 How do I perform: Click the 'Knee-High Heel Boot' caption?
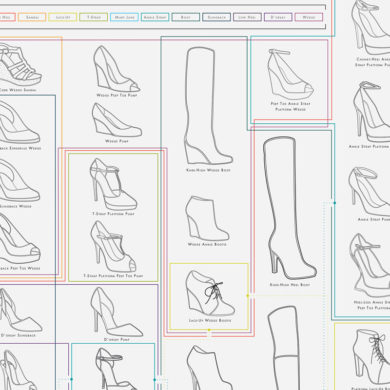[290, 285]
